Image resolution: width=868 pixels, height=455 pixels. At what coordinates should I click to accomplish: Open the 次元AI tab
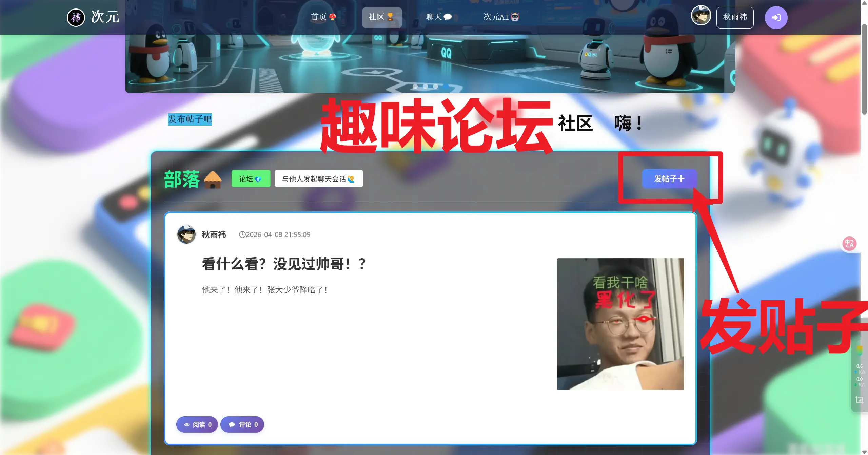[501, 17]
